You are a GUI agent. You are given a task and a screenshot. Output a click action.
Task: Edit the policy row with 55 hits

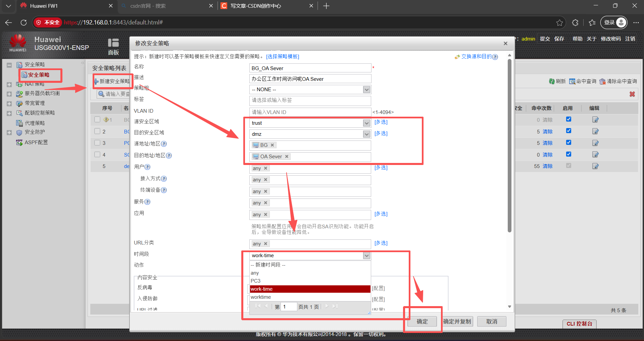point(595,166)
